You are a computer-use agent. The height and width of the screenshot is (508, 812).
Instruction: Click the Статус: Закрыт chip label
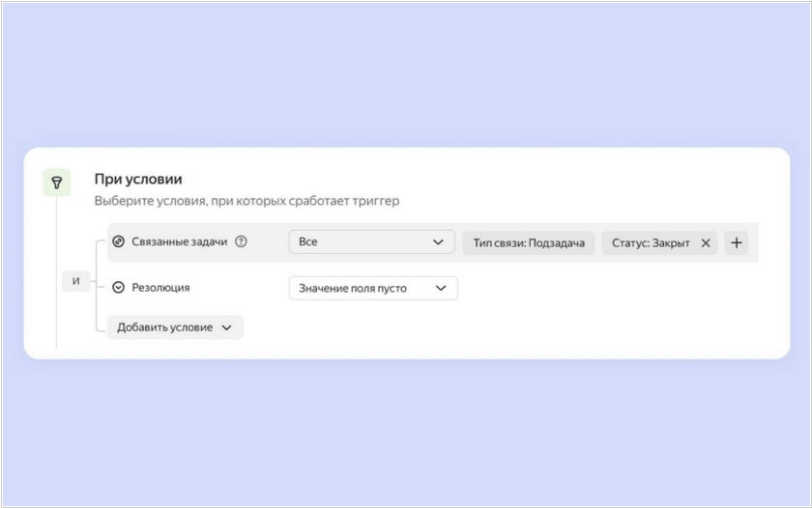(x=651, y=243)
